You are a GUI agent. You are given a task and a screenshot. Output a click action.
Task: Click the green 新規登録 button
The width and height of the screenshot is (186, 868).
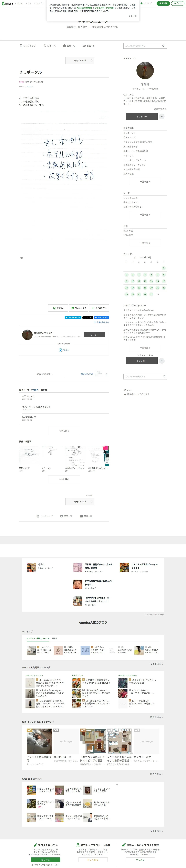(163, 3)
